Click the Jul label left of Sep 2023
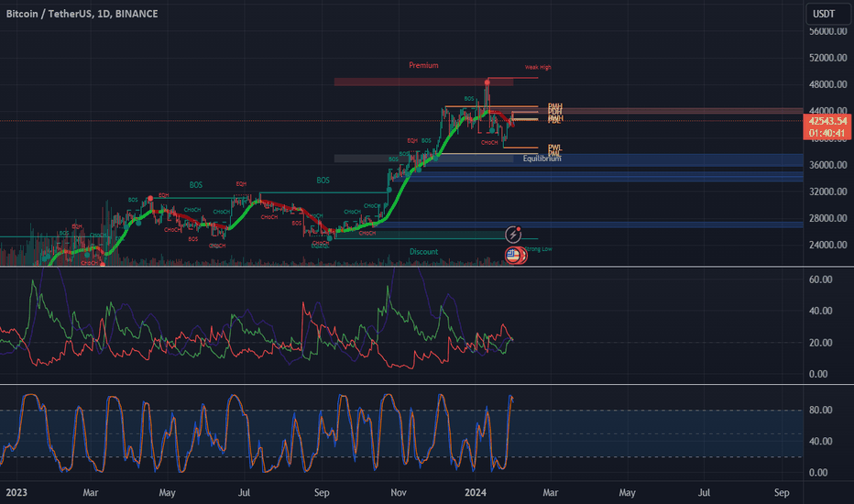The width and height of the screenshot is (854, 504). point(244,493)
